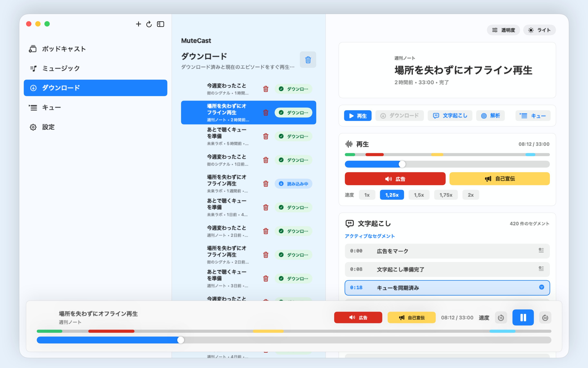Viewport: 588px width, 368px height.
Task: Pause playback with the blue pause button
Action: click(523, 317)
